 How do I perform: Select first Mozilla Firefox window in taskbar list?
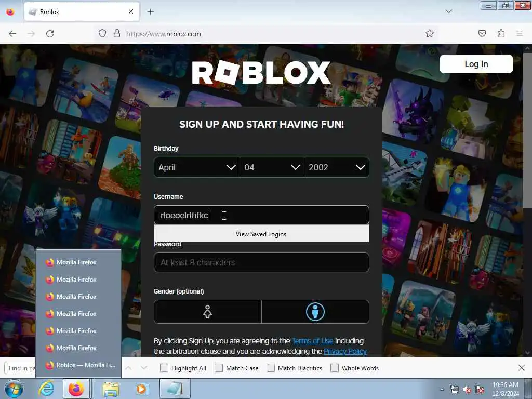pyautogui.click(x=78, y=262)
